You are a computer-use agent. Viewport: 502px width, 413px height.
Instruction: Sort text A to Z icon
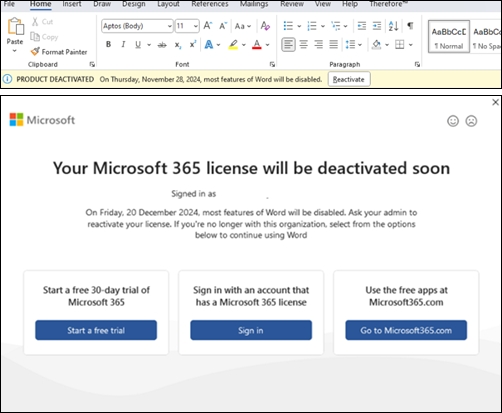click(x=393, y=26)
